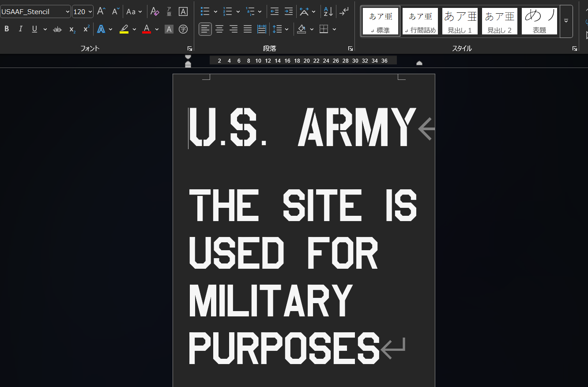Open enclosed characters tool
Image resolution: width=588 pixels, height=387 pixels.
[x=183, y=29]
